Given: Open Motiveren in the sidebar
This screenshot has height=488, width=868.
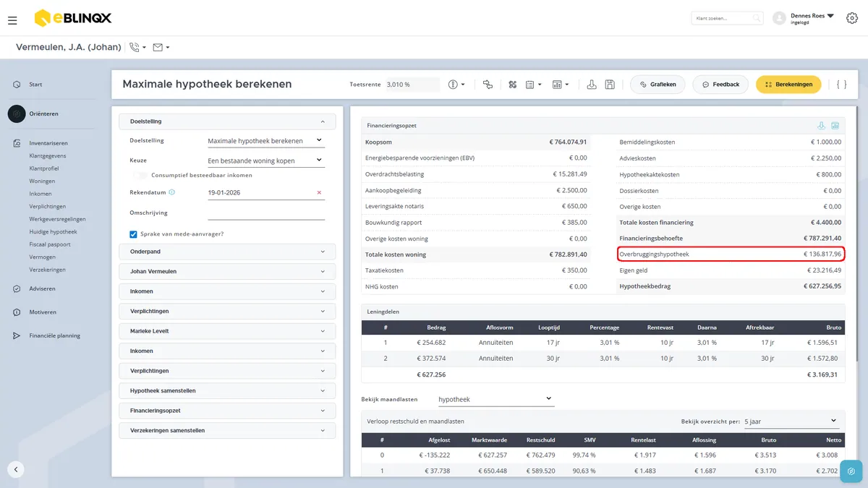Looking at the screenshot, I should (43, 312).
